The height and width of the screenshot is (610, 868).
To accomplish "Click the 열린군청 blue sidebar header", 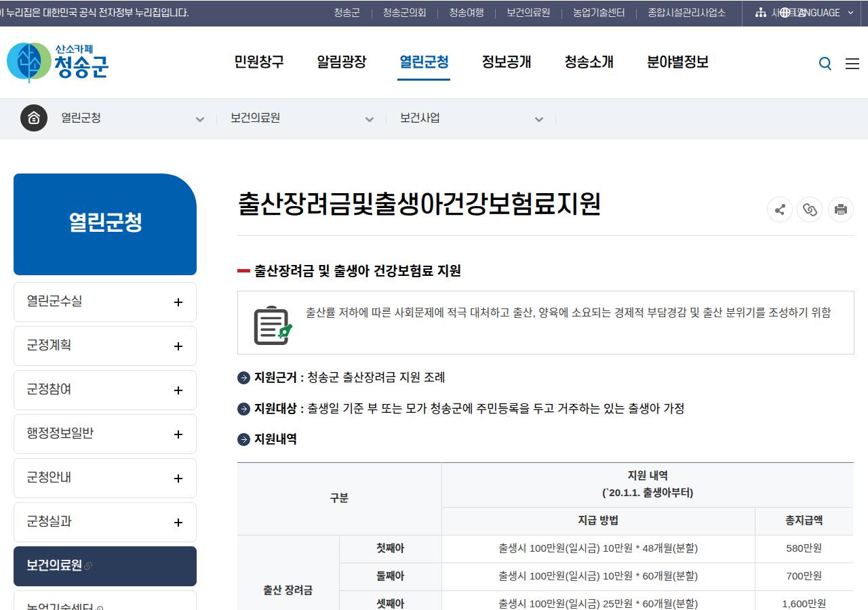I will [x=105, y=224].
